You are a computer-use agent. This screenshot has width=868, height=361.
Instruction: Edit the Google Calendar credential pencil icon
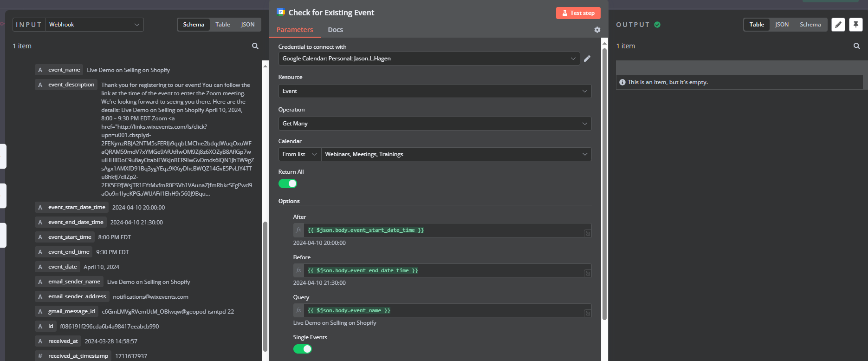coord(587,59)
